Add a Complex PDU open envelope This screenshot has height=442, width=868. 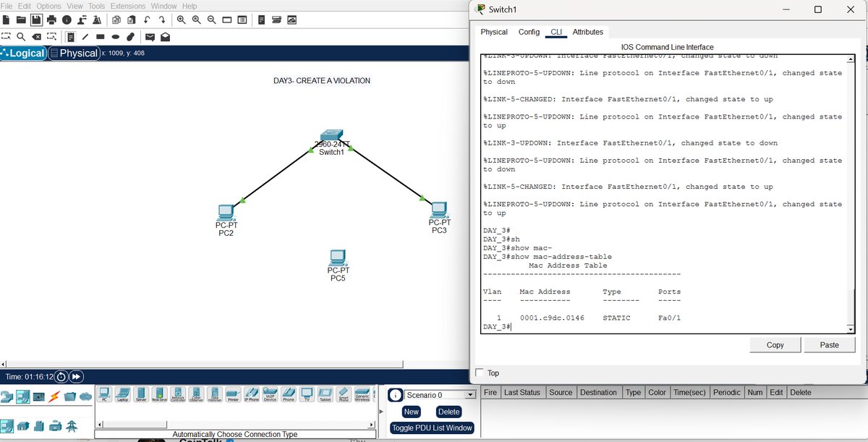pyautogui.click(x=165, y=36)
